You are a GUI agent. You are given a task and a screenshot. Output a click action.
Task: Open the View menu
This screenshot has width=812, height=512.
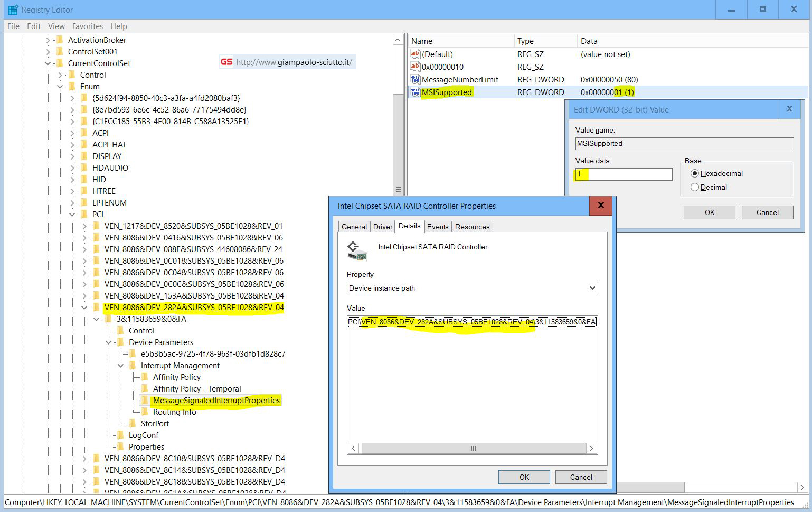56,26
